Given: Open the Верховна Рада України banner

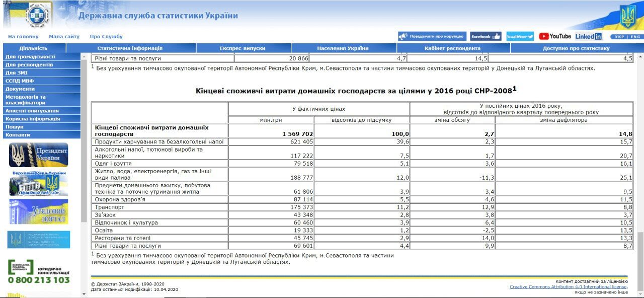Looking at the screenshot, I should point(39,183).
